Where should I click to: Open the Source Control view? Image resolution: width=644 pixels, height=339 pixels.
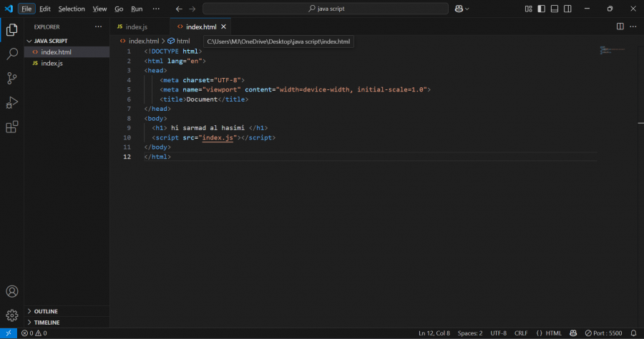pyautogui.click(x=11, y=78)
